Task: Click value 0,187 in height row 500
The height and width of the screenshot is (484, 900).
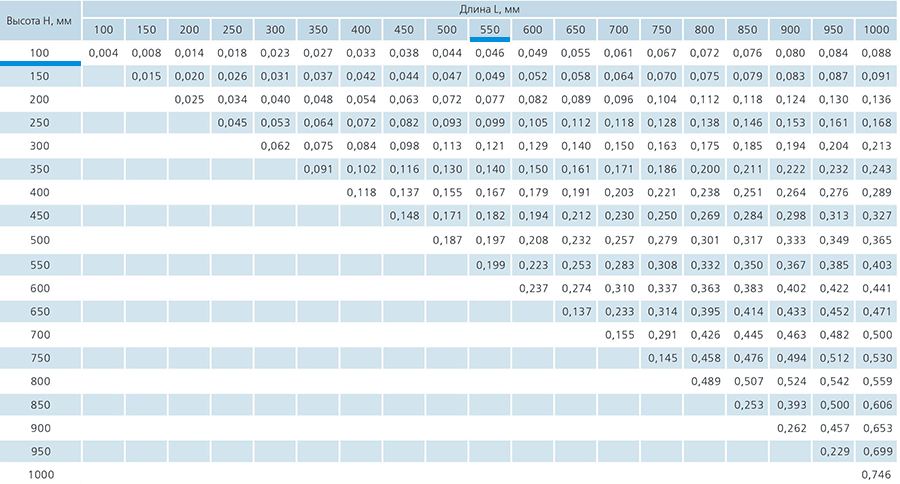Action: [x=447, y=240]
